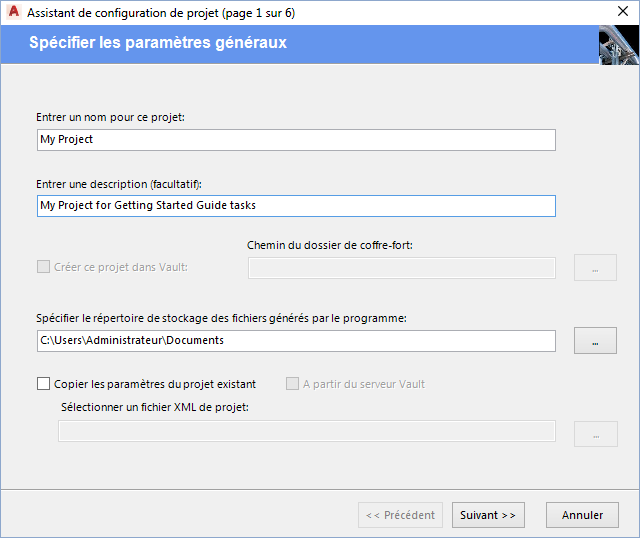Cancel the wizard with Annuler
Viewport: 640px width, 538px height.
tap(582, 515)
